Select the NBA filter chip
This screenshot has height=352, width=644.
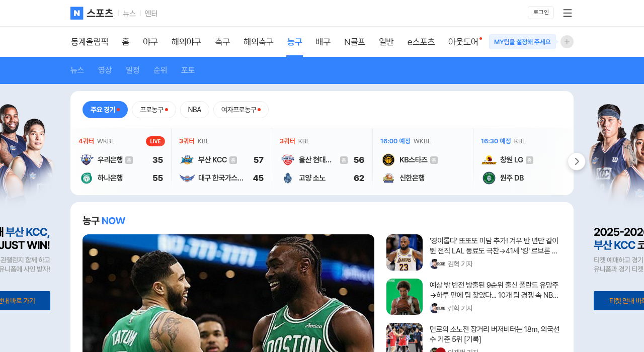click(194, 109)
